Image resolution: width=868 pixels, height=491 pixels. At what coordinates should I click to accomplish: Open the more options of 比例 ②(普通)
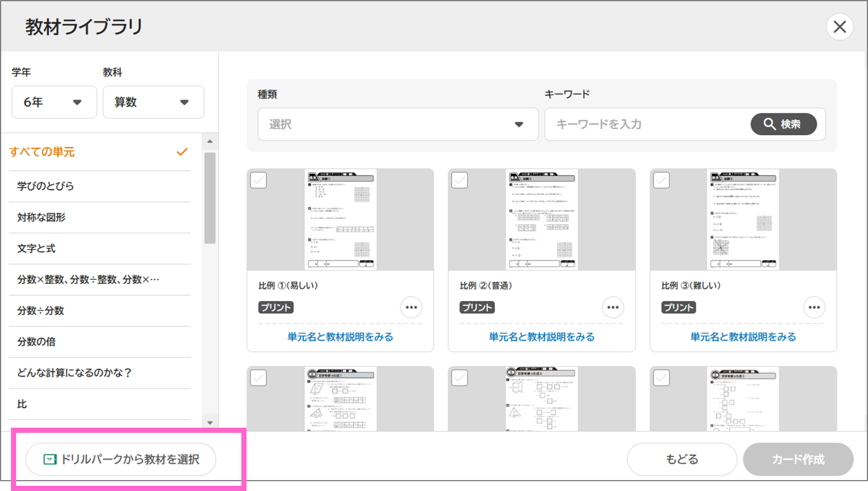click(613, 307)
